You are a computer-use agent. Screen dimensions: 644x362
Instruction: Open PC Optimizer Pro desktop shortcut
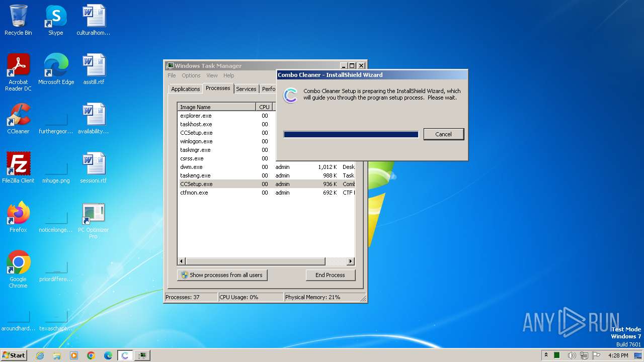pos(94,221)
